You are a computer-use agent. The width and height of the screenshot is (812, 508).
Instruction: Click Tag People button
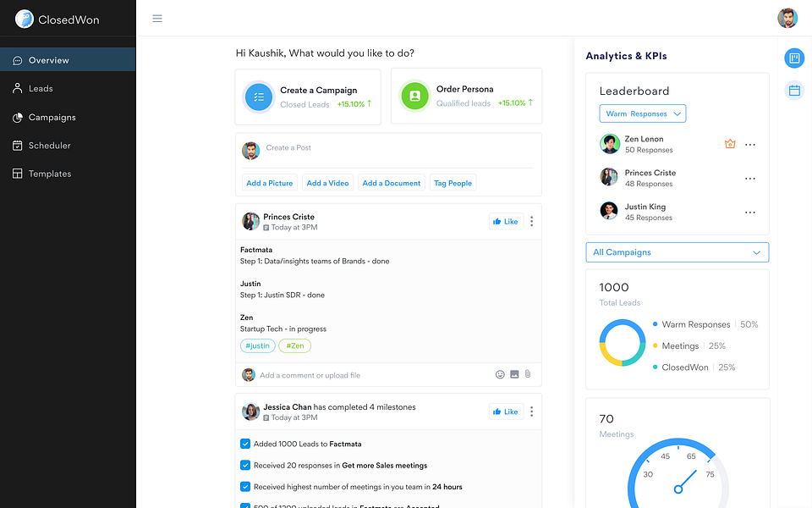pyautogui.click(x=453, y=183)
